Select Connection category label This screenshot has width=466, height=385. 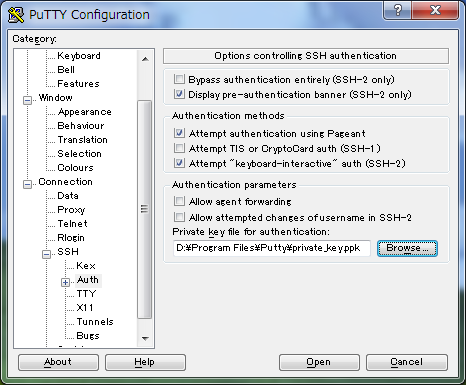point(65,182)
